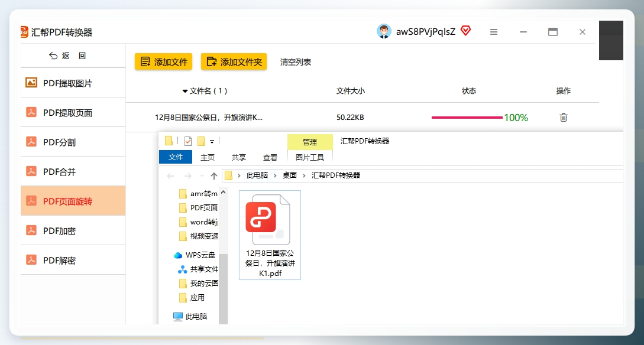Click the user avatar icon
Screen dimensions: 644x345
(x=384, y=31)
